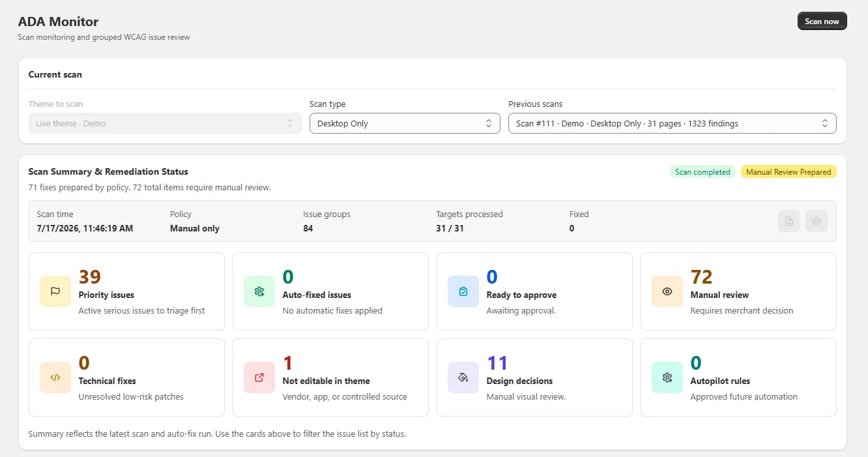
Task: Click the ADA Monitor page title
Action: pyautogui.click(x=59, y=22)
